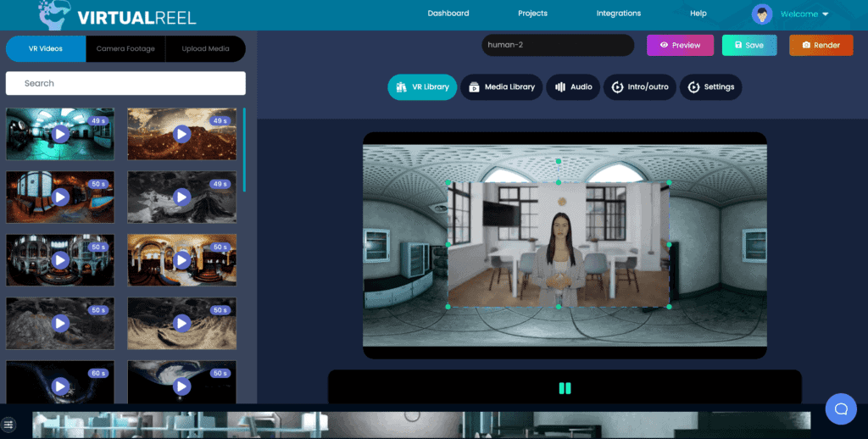Viewport: 868px width, 439px height.
Task: Click the timeline filmstrip track
Action: [x=421, y=425]
